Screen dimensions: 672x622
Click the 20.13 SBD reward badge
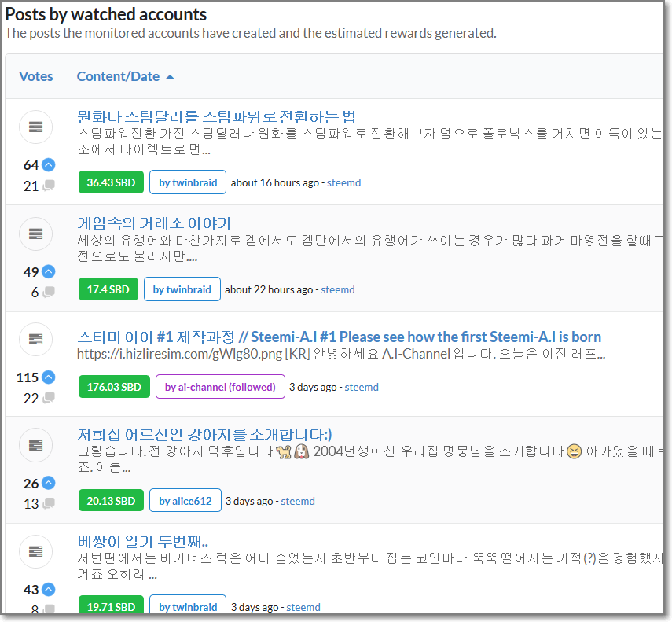[111, 501]
